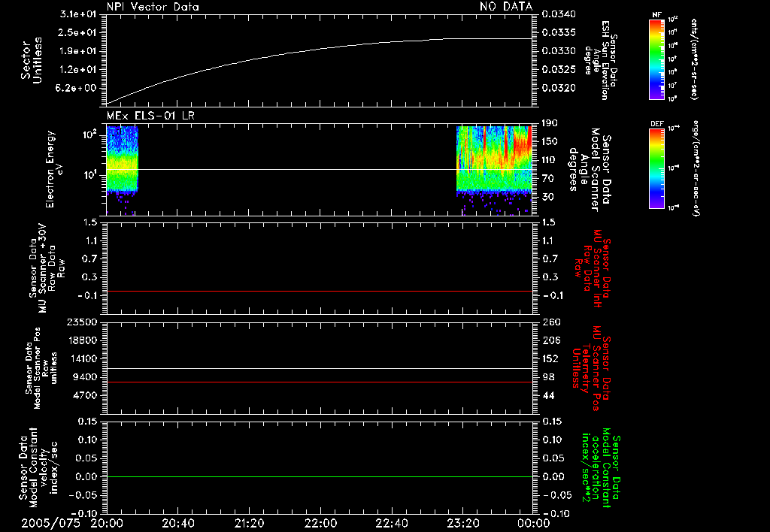Select the 'MEx ELS-01 LR' panel title
Viewport: 770px width, 532px height.
[x=150, y=116]
